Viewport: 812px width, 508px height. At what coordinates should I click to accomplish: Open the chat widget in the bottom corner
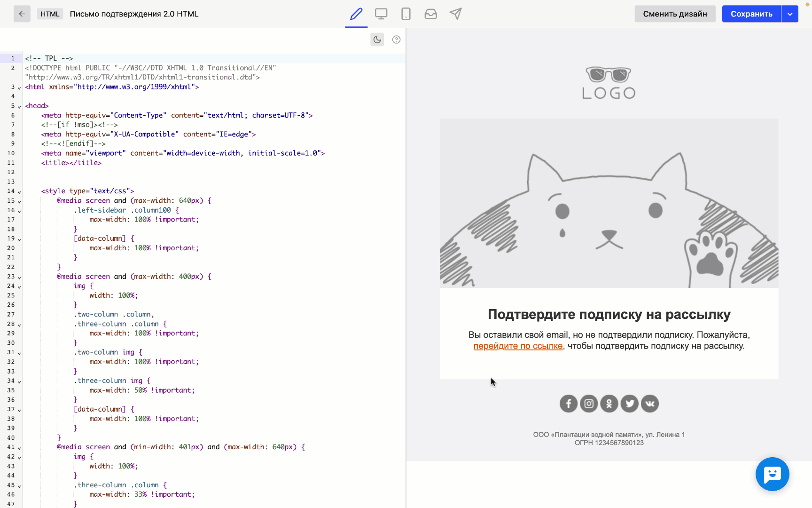click(772, 475)
